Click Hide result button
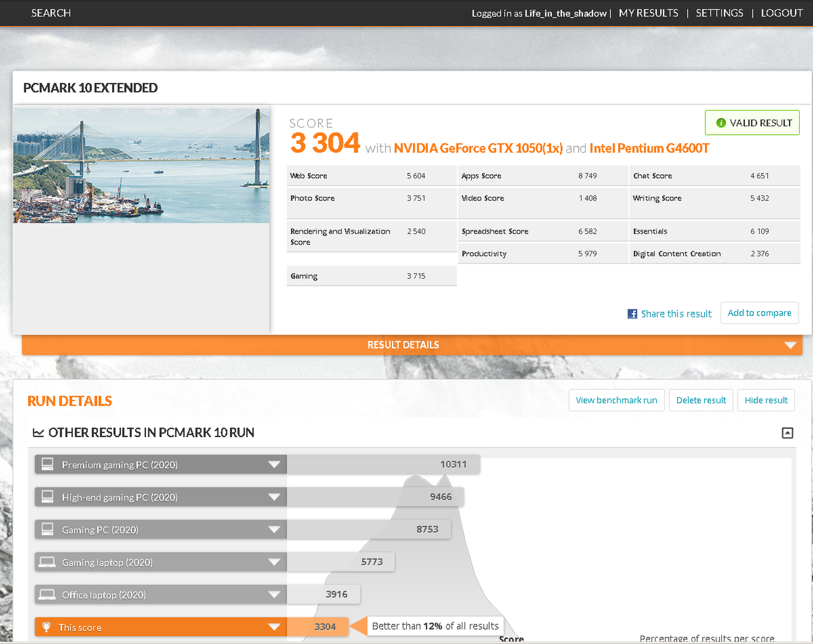Screen dimensions: 813x644 click(x=766, y=400)
